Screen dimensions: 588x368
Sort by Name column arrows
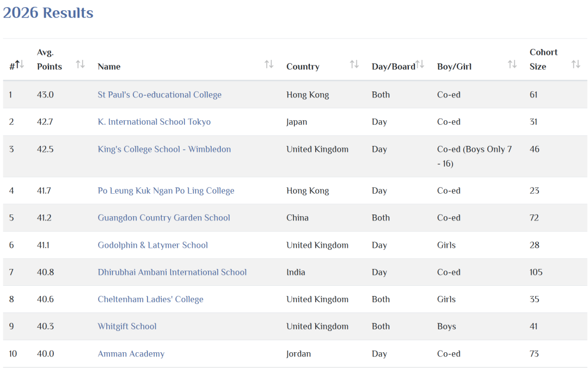pyautogui.click(x=269, y=64)
